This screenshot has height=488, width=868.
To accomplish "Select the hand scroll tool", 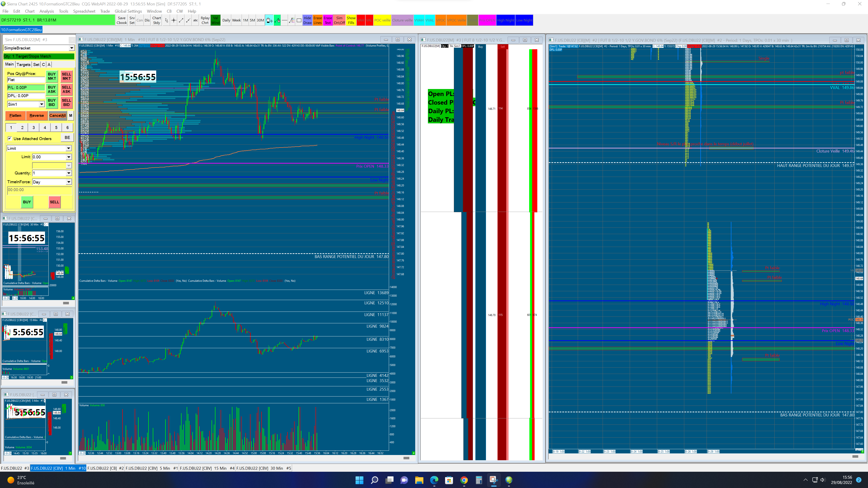I will (269, 21).
